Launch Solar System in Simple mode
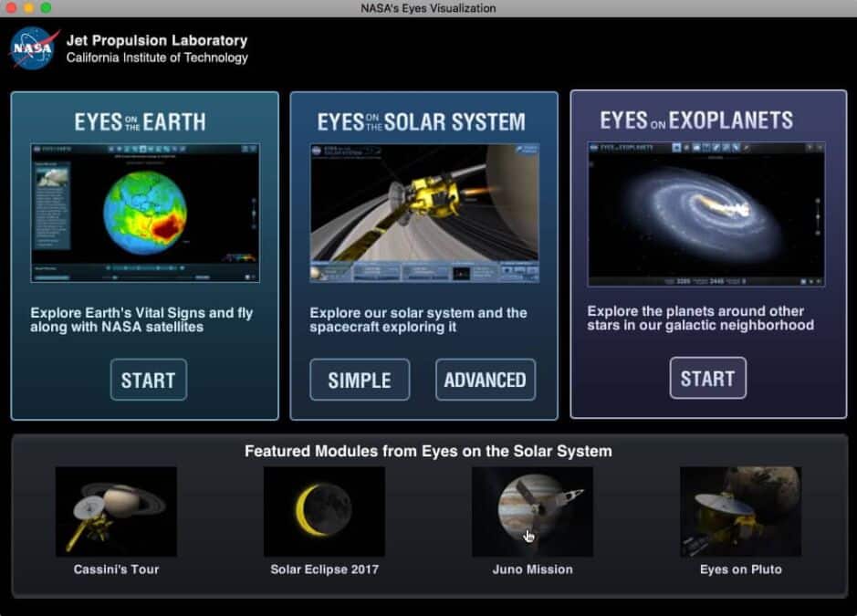The height and width of the screenshot is (616, 857). coord(359,380)
